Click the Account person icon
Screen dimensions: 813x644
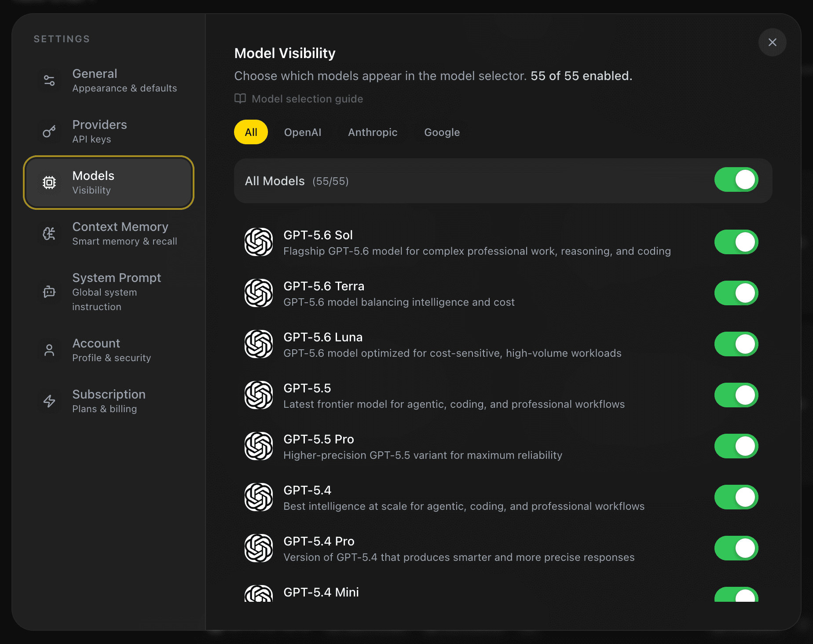(x=49, y=350)
